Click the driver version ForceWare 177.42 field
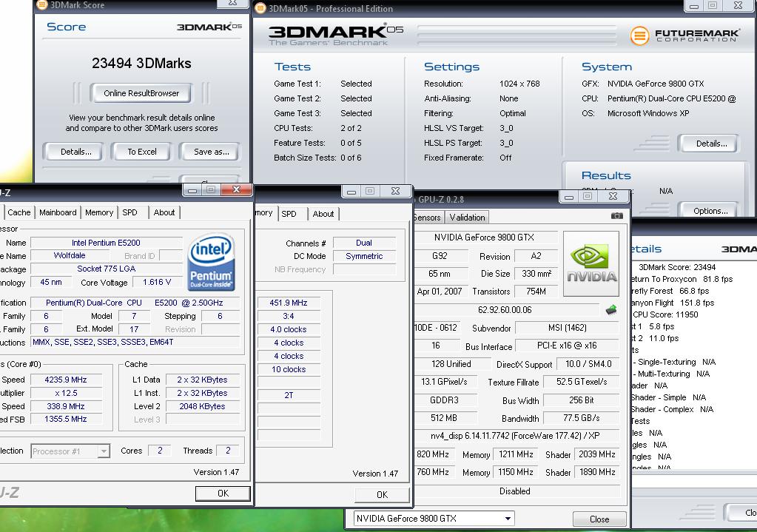The image size is (757, 532). point(516,436)
